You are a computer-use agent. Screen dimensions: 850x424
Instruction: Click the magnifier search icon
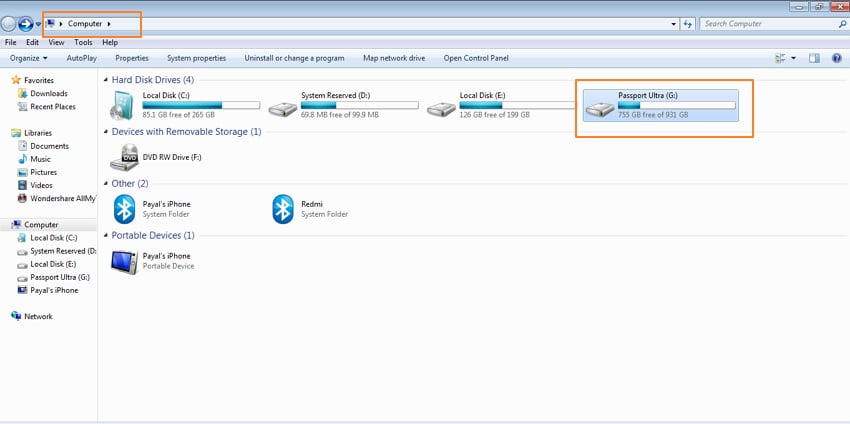pos(842,24)
